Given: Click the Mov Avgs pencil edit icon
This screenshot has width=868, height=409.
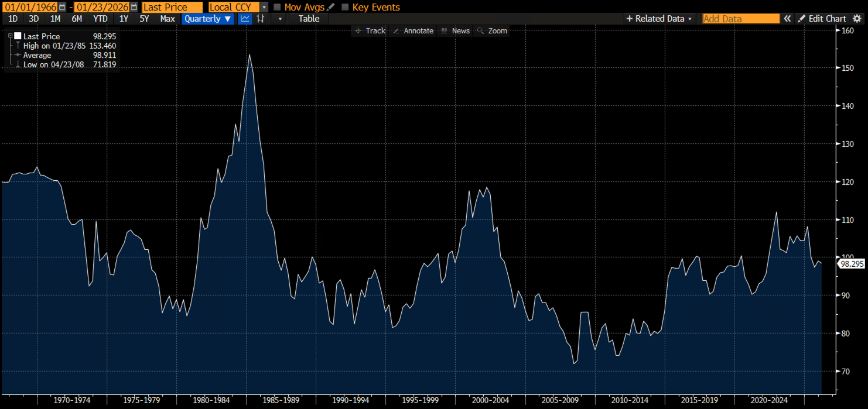Looking at the screenshot, I should pyautogui.click(x=331, y=7).
